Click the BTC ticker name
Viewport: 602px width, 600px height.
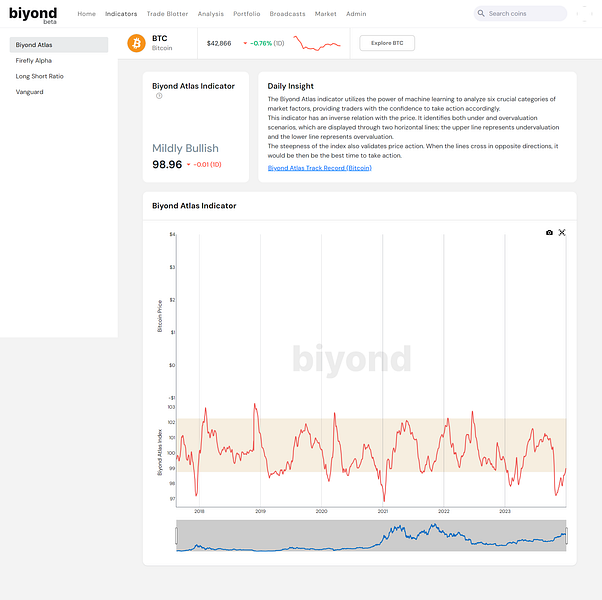point(160,38)
